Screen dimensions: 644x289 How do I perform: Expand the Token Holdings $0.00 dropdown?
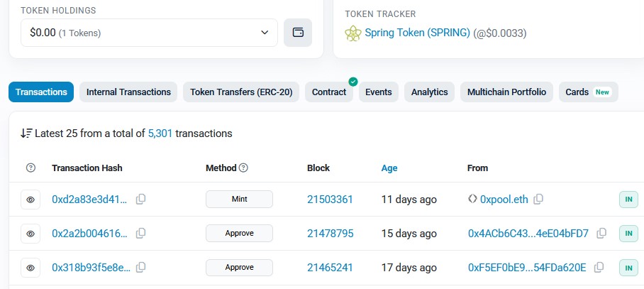tap(149, 33)
